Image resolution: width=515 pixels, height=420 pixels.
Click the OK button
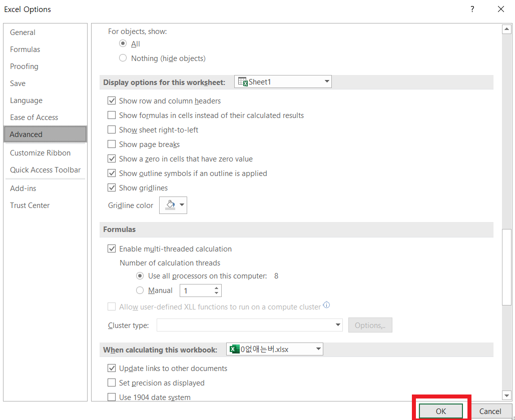[x=441, y=411]
